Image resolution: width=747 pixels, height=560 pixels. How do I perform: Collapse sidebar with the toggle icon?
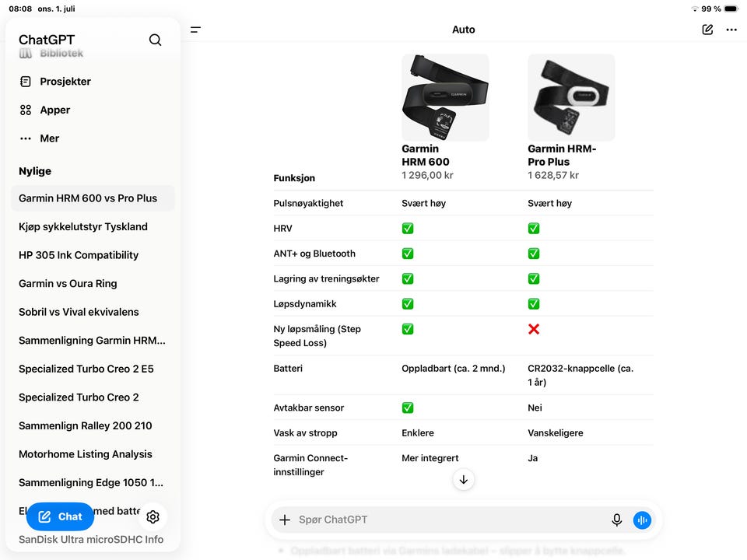[x=195, y=30]
